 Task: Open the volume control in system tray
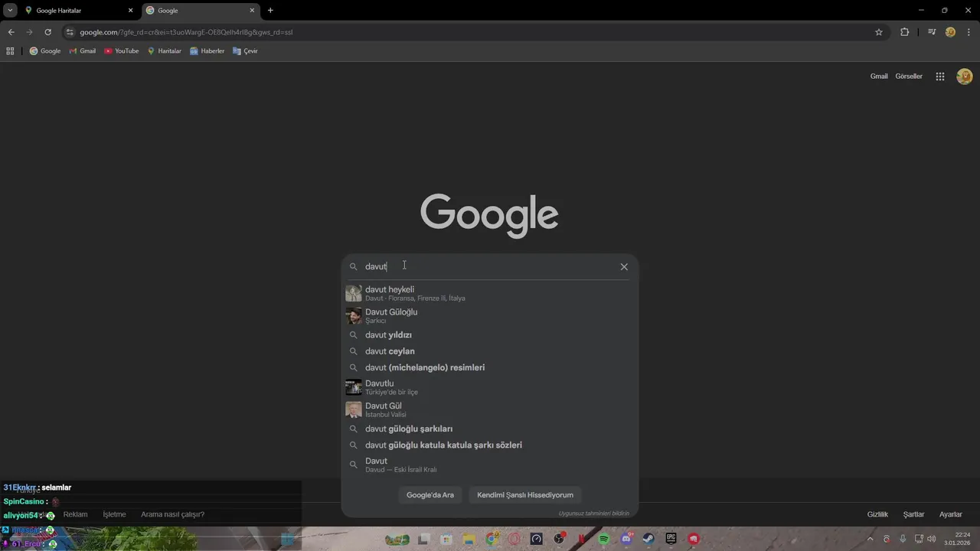click(x=933, y=539)
